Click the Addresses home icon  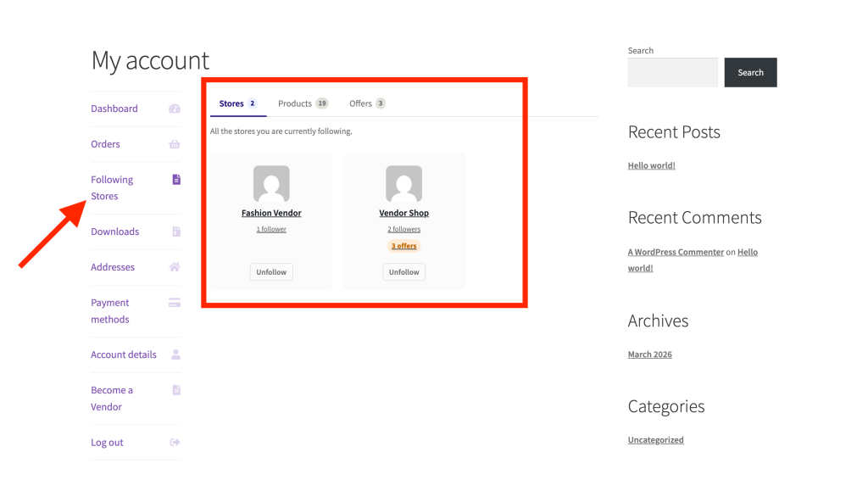click(175, 267)
